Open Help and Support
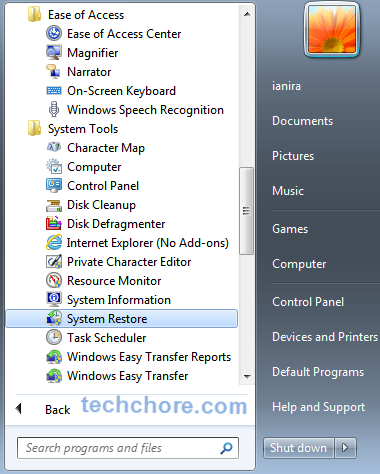 click(x=318, y=407)
